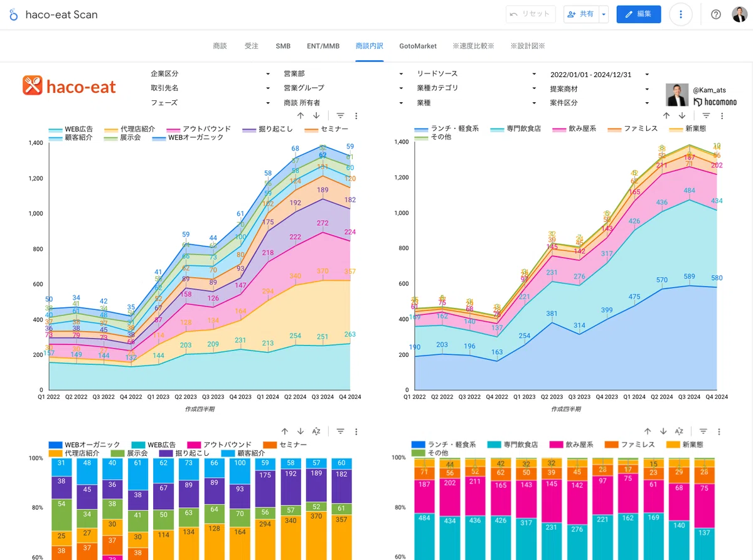Open the ※速度比較※ tab
Image resolution: width=753 pixels, height=560 pixels.
click(473, 46)
